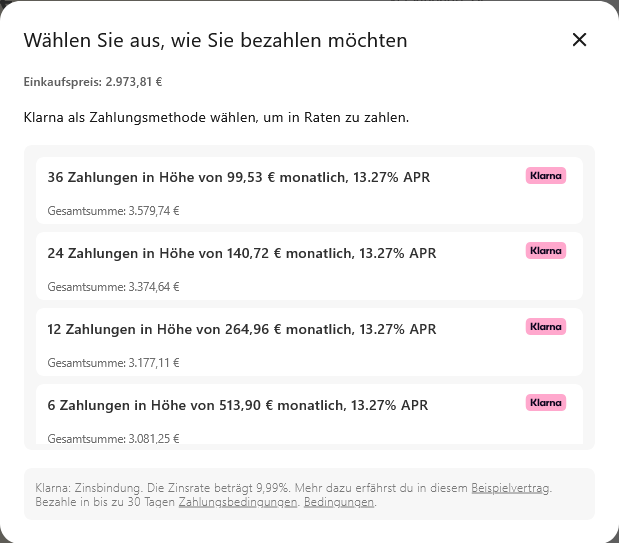
Task: Click Gesamtsumme 3.579,74 € text
Action: (x=113, y=211)
